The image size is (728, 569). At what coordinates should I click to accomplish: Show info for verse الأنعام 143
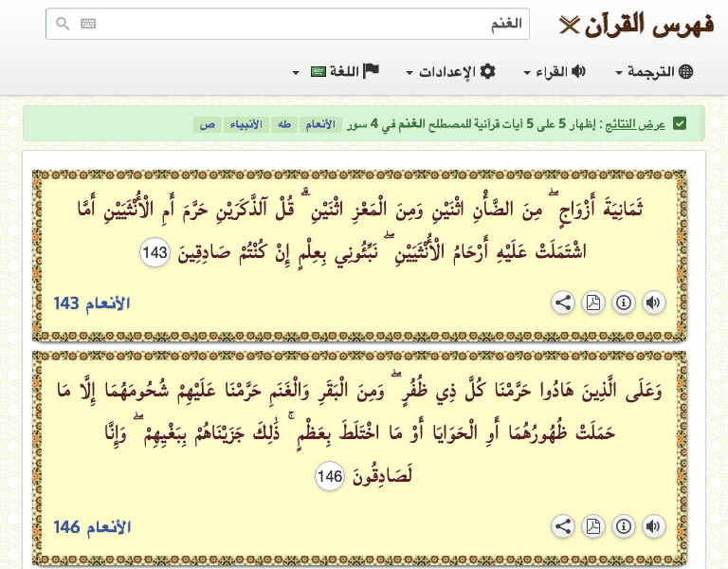[624, 303]
